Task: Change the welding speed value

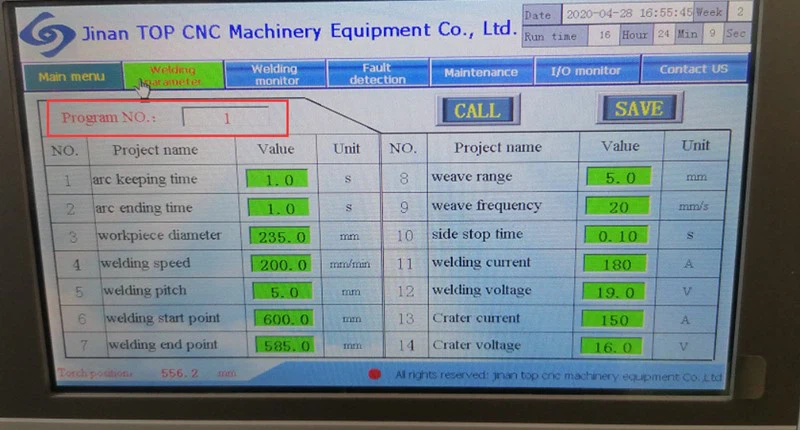Action: pos(277,265)
